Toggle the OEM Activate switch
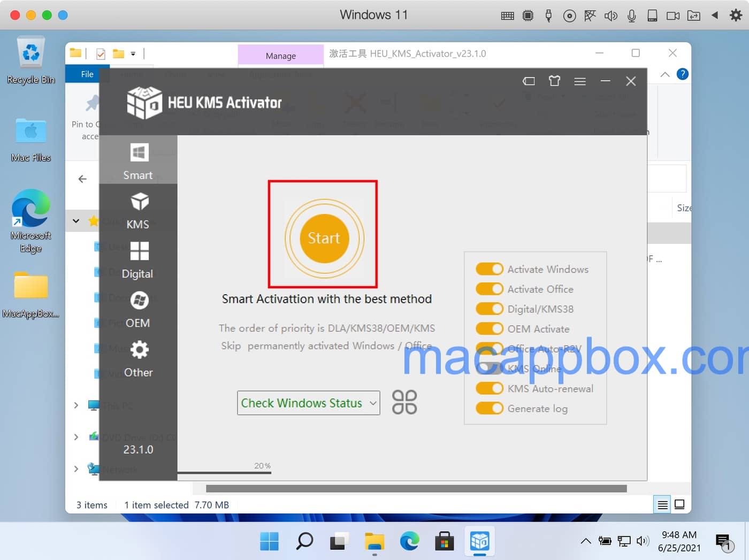 point(490,328)
